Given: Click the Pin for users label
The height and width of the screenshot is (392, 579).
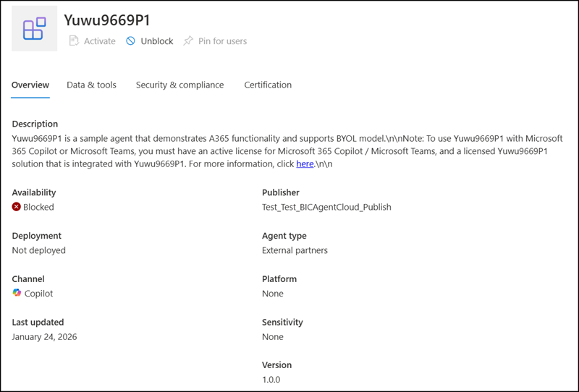Looking at the screenshot, I should (x=223, y=41).
